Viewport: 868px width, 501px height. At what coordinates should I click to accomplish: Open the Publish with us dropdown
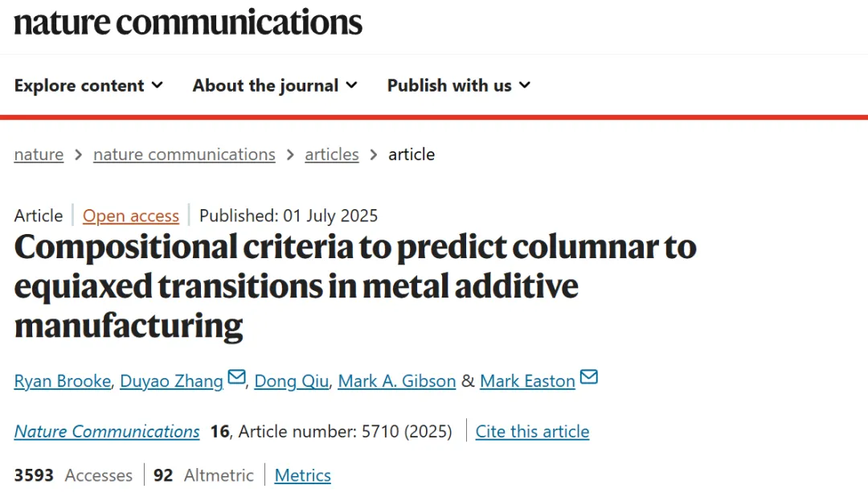tap(459, 85)
